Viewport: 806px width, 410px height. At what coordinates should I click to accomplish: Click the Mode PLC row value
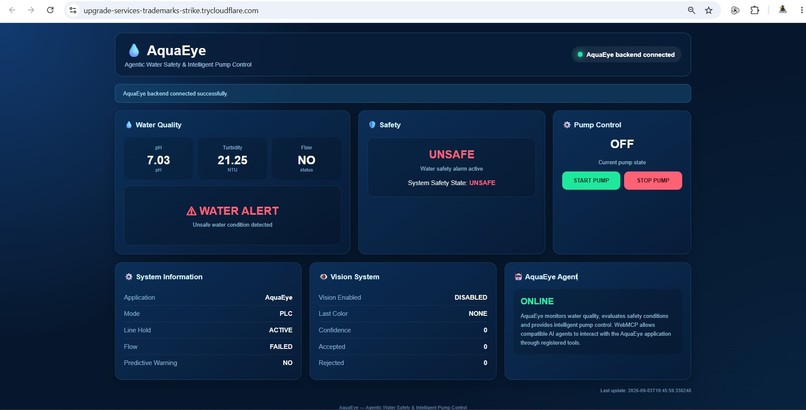[x=286, y=313]
